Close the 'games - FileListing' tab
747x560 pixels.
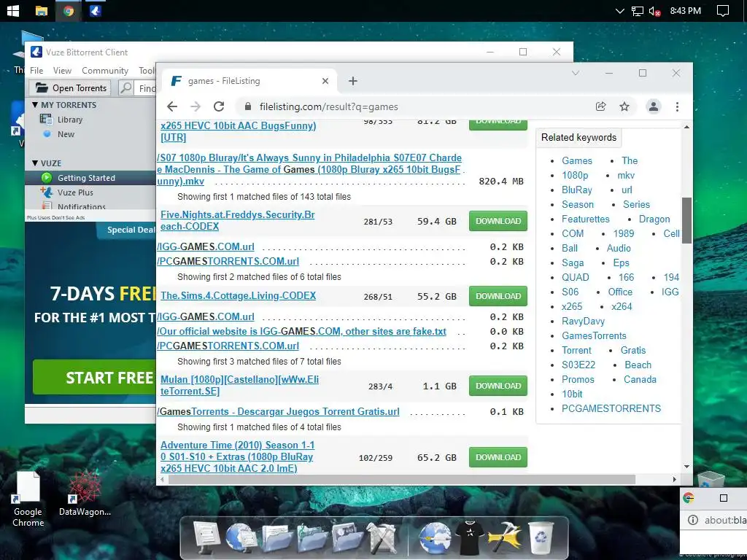coord(325,81)
